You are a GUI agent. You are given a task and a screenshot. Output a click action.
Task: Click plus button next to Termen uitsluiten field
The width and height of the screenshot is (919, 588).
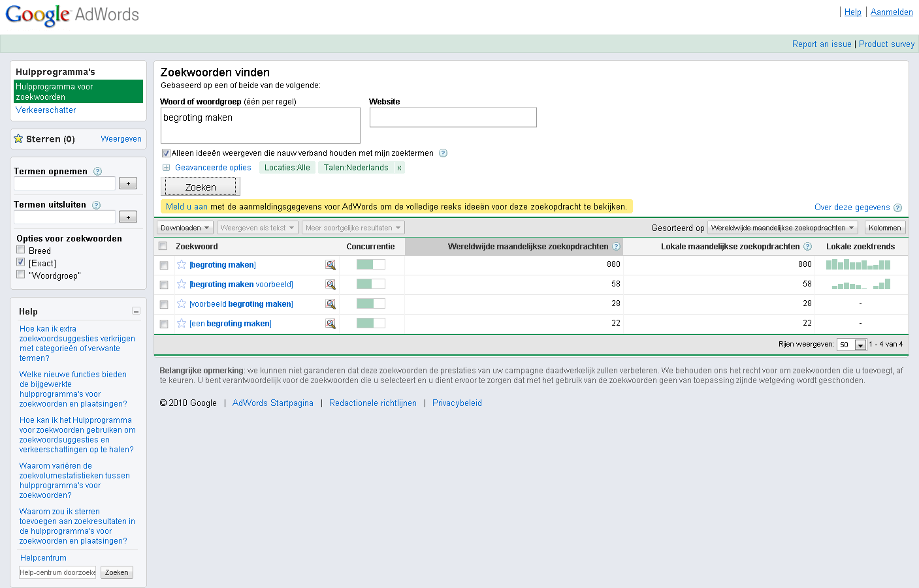coord(128,217)
